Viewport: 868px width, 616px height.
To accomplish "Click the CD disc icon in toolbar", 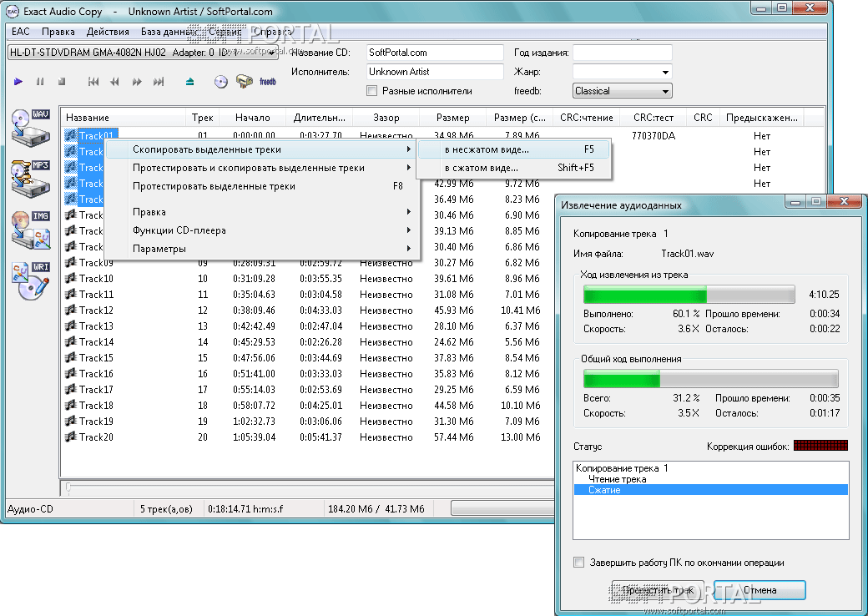I will pos(221,82).
